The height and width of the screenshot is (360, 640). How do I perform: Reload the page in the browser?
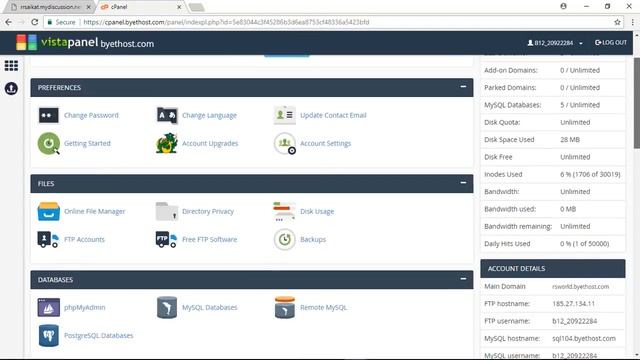[x=34, y=22]
